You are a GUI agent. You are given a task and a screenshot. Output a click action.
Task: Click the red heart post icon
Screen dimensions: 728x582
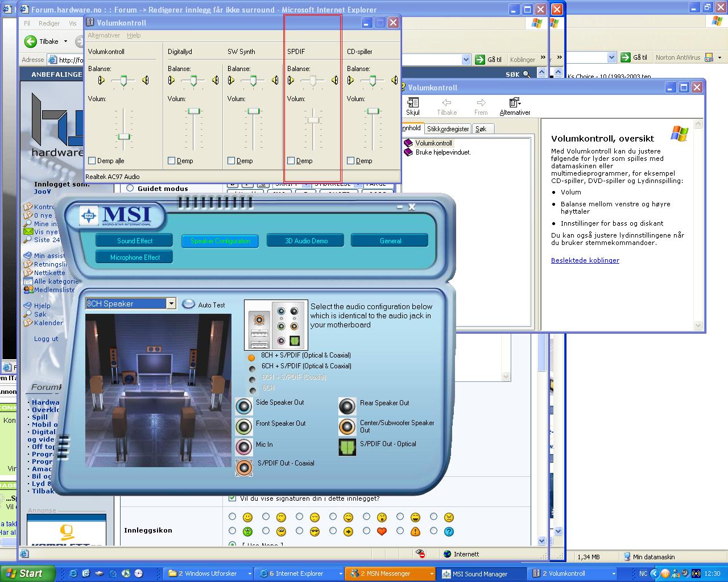382,532
